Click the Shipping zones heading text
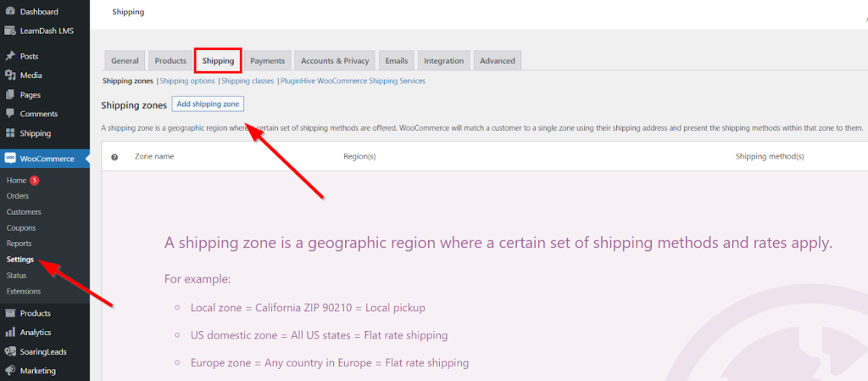Image resolution: width=868 pixels, height=381 pixels. point(134,104)
